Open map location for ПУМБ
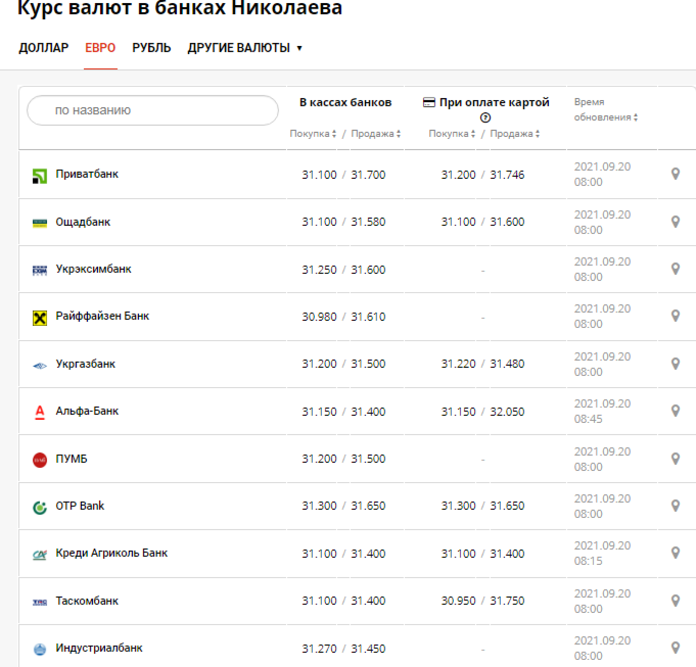 point(675,459)
